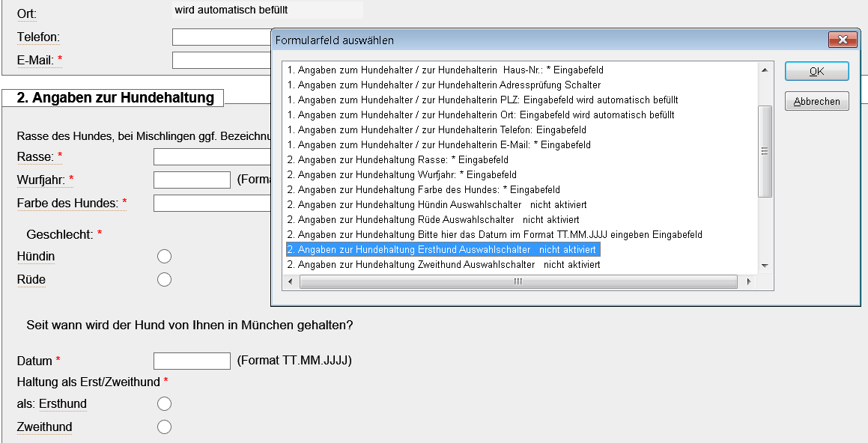Click OK button in Formularfeld dialog
Image resolution: width=868 pixels, height=443 pixels.
pyautogui.click(x=816, y=71)
